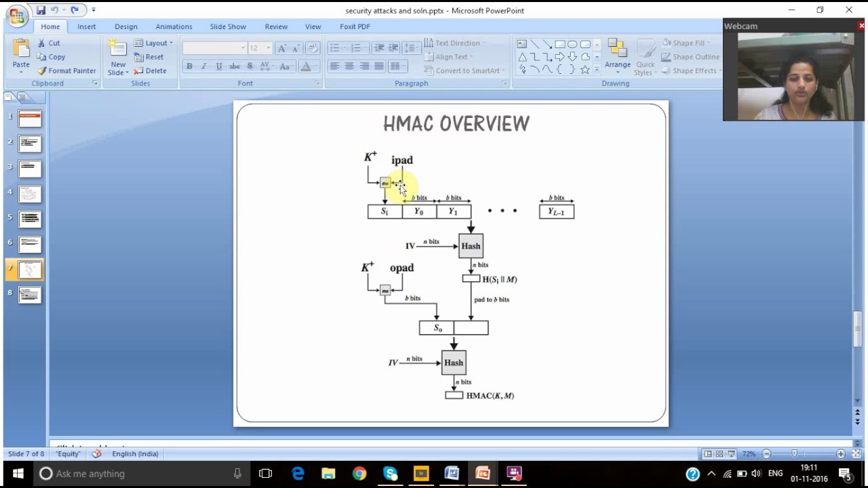Click the Cortana 'Ask me anything' search box

coord(141,473)
